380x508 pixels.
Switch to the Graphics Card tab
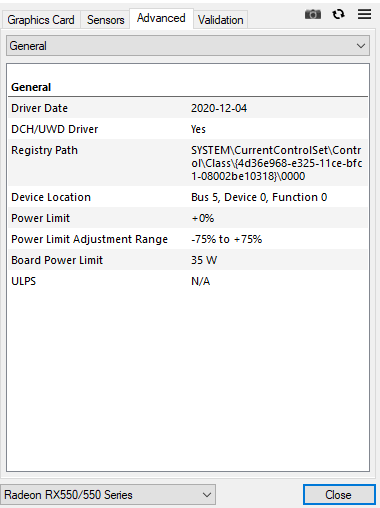41,20
